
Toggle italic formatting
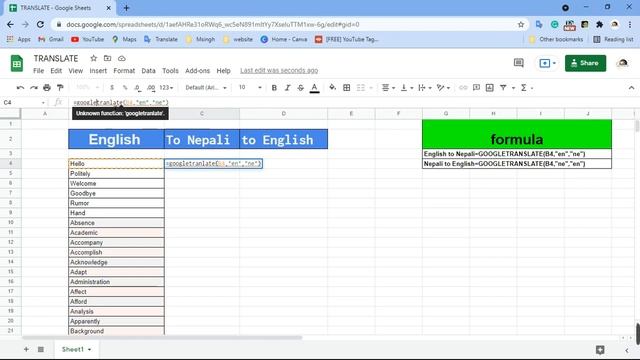pyautogui.click(x=287, y=88)
